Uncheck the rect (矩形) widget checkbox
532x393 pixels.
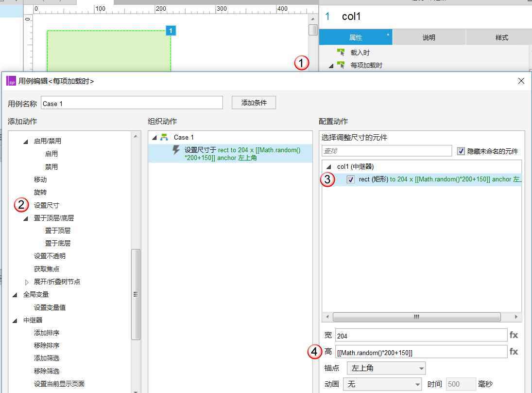point(350,179)
